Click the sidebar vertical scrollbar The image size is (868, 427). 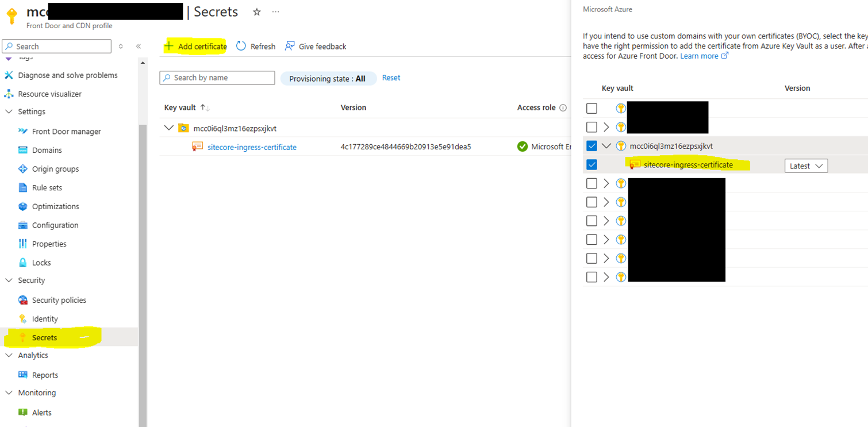click(x=143, y=276)
